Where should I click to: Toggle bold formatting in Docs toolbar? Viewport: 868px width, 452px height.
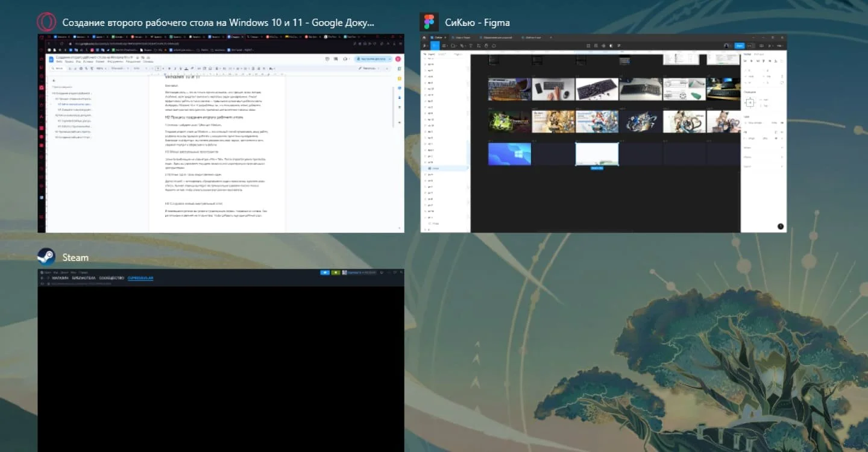click(171, 68)
